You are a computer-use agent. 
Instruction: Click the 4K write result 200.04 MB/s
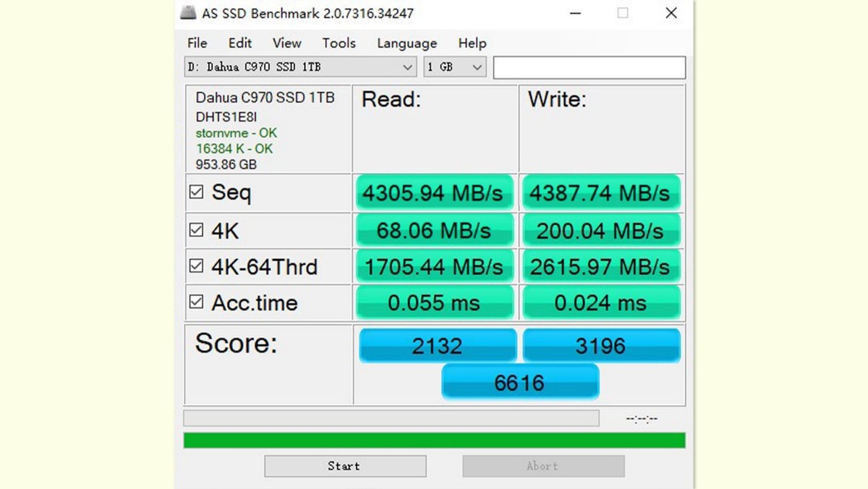[x=600, y=230]
